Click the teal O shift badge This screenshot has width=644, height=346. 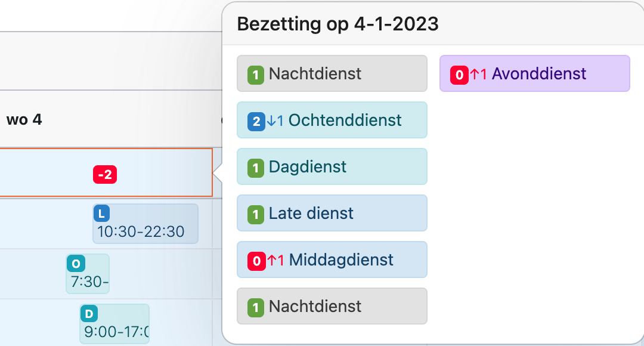click(76, 264)
